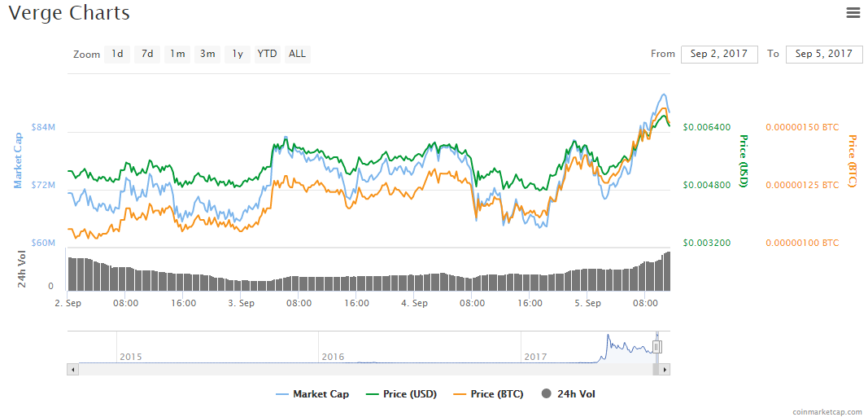Click the $0.003200 USD price label

[706, 243]
